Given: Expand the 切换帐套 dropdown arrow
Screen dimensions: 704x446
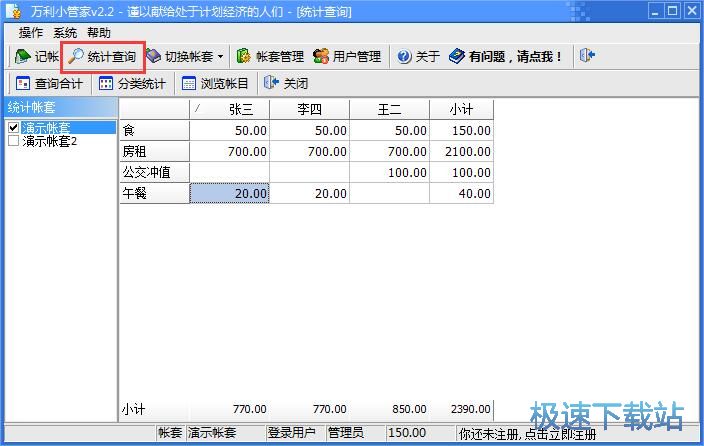Looking at the screenshot, I should [220, 57].
